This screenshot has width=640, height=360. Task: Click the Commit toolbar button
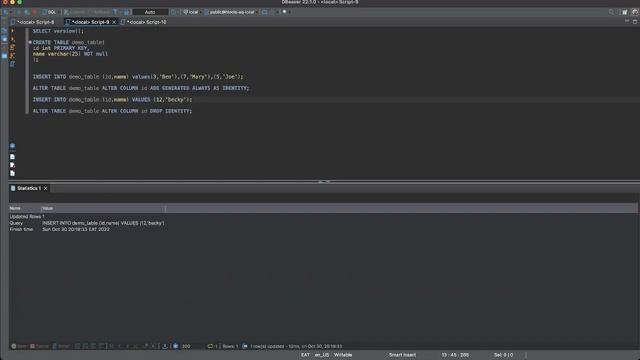click(74, 12)
